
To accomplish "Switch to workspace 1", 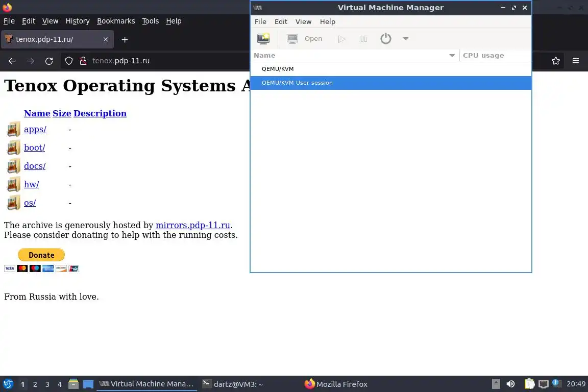I will click(23, 384).
